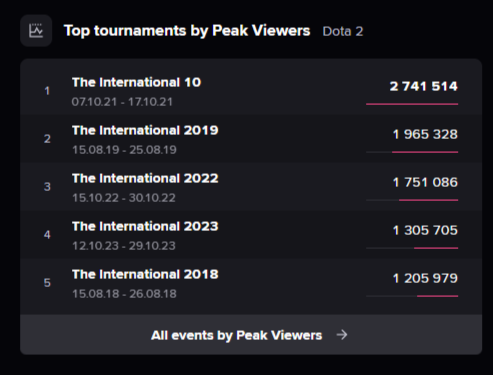Click the 2 741 514 peak viewers value
The image size is (493, 375).
click(x=424, y=86)
